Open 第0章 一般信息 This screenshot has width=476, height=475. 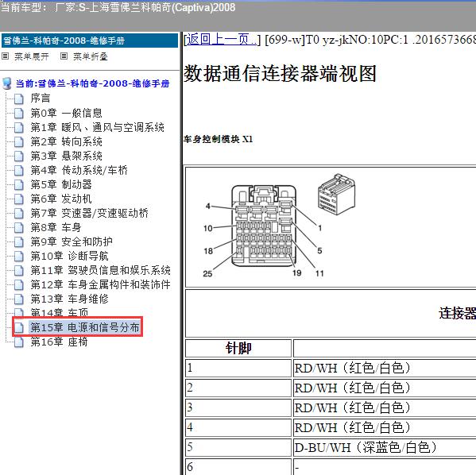(66, 114)
